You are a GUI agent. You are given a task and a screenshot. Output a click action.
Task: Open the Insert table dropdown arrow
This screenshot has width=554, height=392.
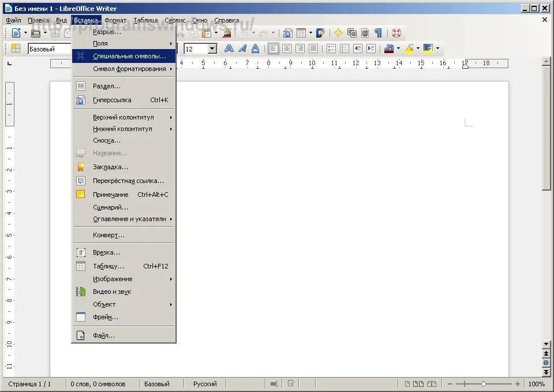[x=310, y=33]
